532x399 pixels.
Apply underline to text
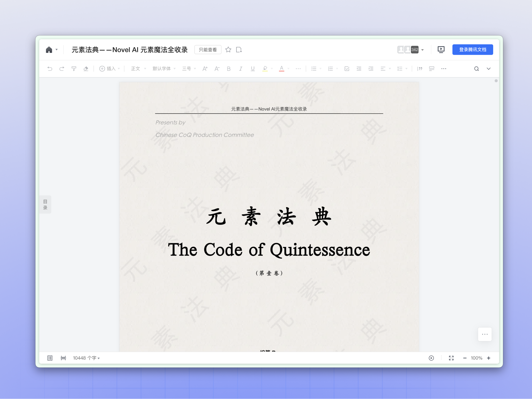tap(252, 69)
